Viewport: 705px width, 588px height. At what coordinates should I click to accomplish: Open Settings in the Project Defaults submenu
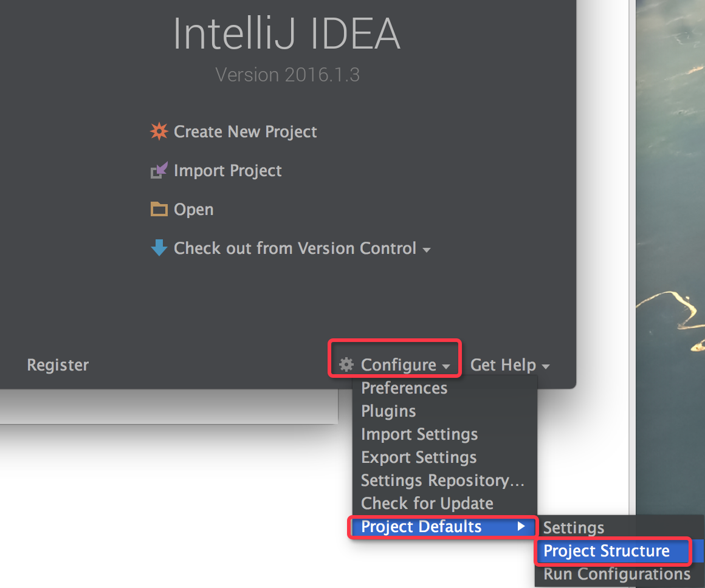tap(574, 527)
